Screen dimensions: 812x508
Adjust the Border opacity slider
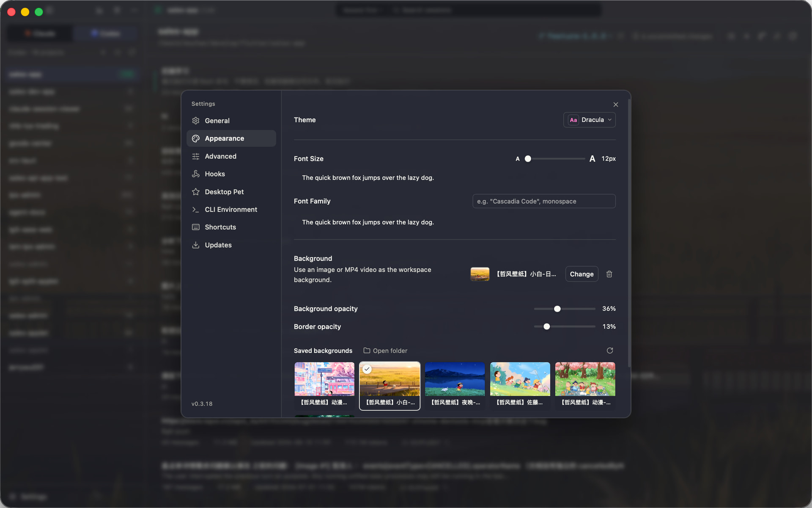[x=565, y=326]
